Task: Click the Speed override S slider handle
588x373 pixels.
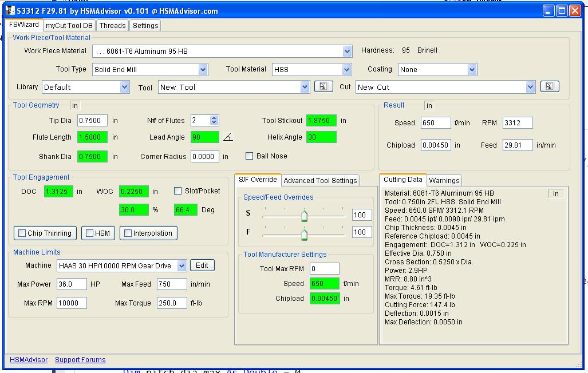Action: (x=304, y=216)
